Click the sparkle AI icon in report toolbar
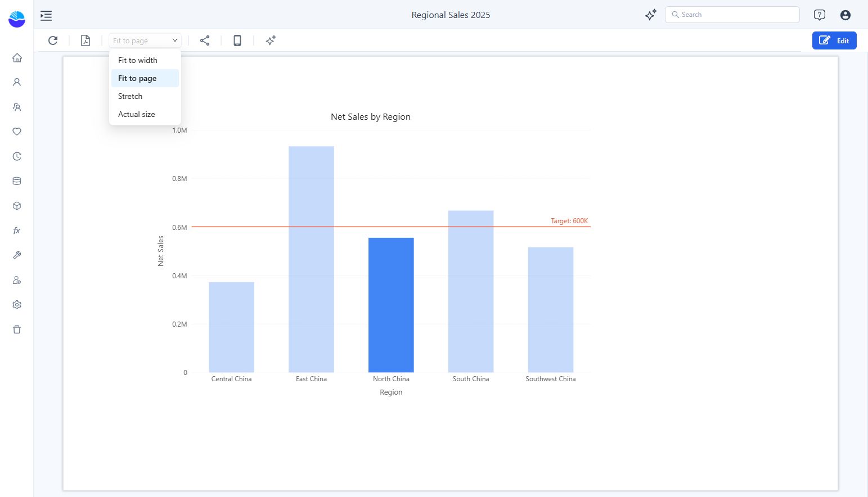Viewport: 868px width, 497px height. point(271,40)
